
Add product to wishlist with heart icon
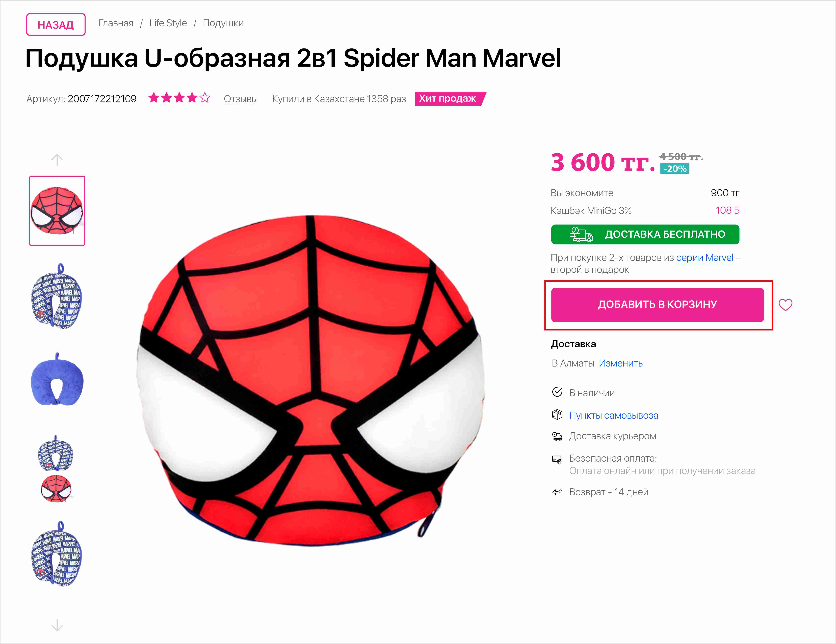785,305
